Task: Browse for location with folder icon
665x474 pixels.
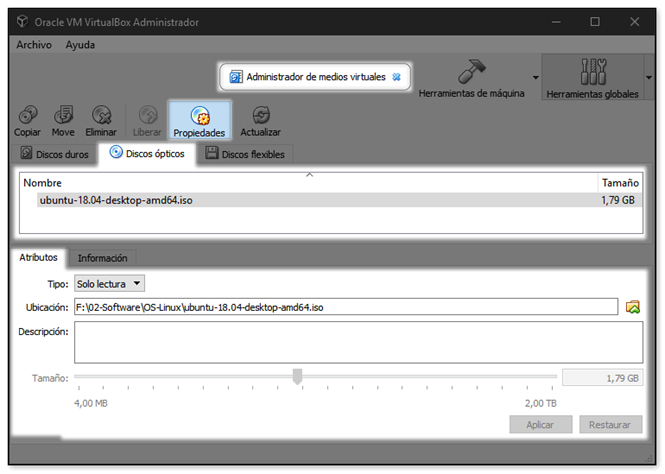Action: [633, 307]
